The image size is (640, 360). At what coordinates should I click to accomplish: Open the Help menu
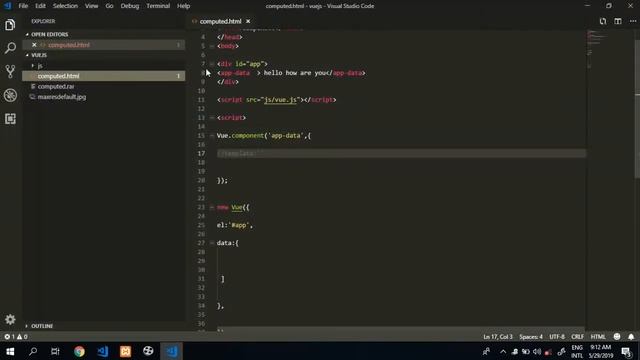(183, 6)
